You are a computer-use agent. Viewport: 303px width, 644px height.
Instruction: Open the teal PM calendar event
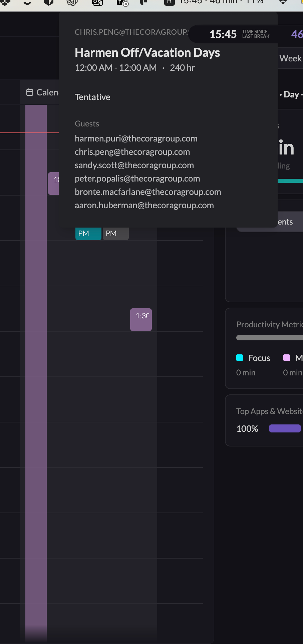click(x=88, y=234)
